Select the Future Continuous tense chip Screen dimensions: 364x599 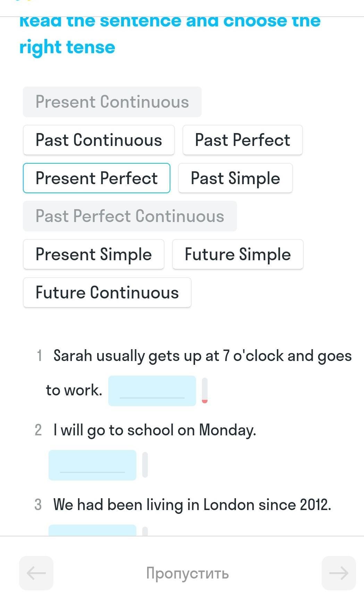tap(107, 293)
